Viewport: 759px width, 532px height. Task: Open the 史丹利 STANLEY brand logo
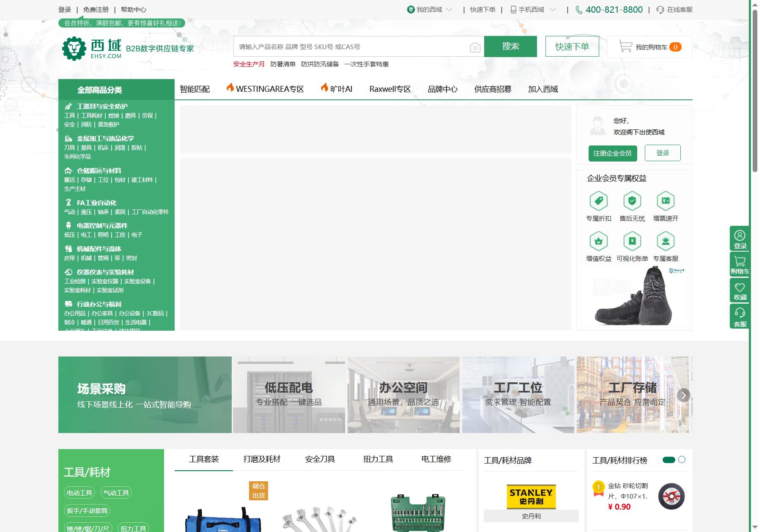[531, 496]
